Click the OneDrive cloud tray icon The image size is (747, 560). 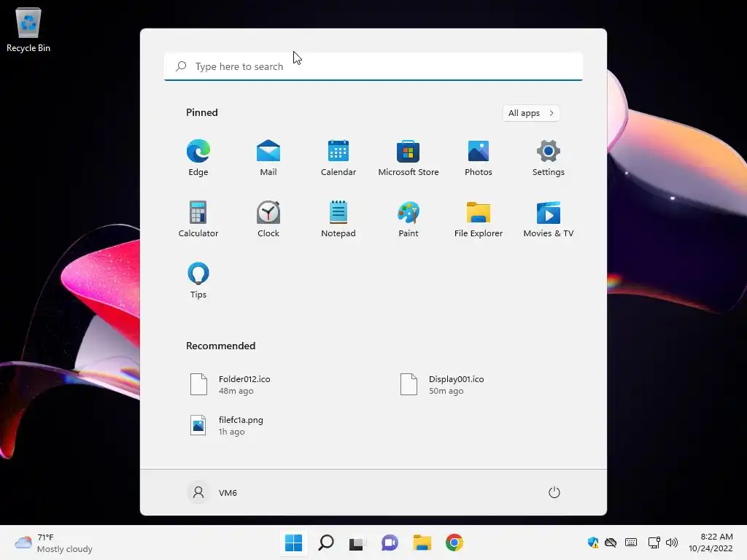611,542
